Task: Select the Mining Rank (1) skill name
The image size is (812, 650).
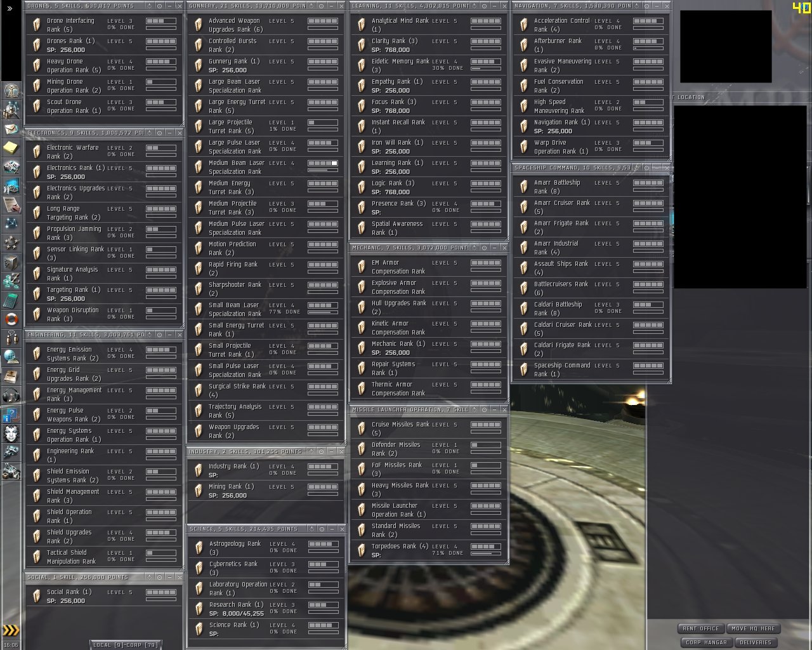Action: pyautogui.click(x=231, y=486)
